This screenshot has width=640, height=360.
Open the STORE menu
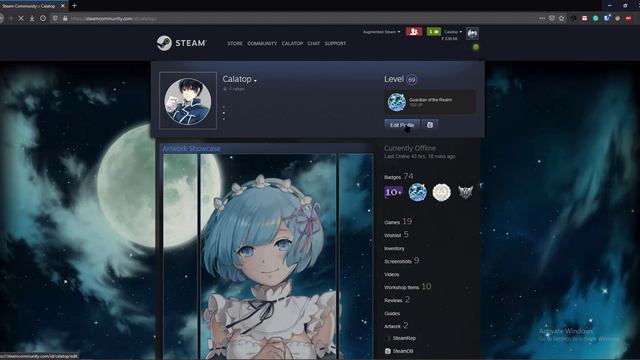235,43
